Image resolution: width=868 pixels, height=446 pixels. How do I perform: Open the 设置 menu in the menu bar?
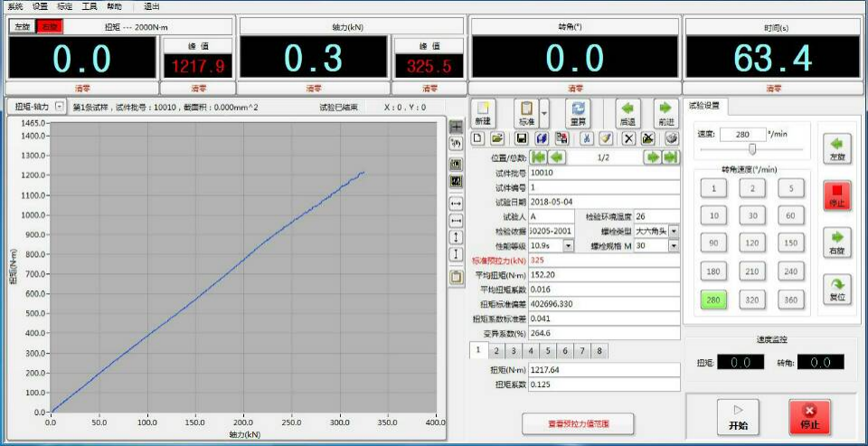[40, 5]
